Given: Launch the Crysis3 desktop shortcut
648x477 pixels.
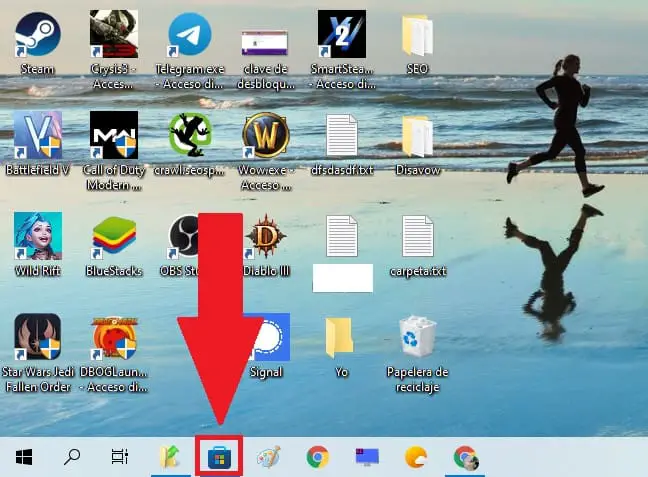Looking at the screenshot, I should 114,34.
